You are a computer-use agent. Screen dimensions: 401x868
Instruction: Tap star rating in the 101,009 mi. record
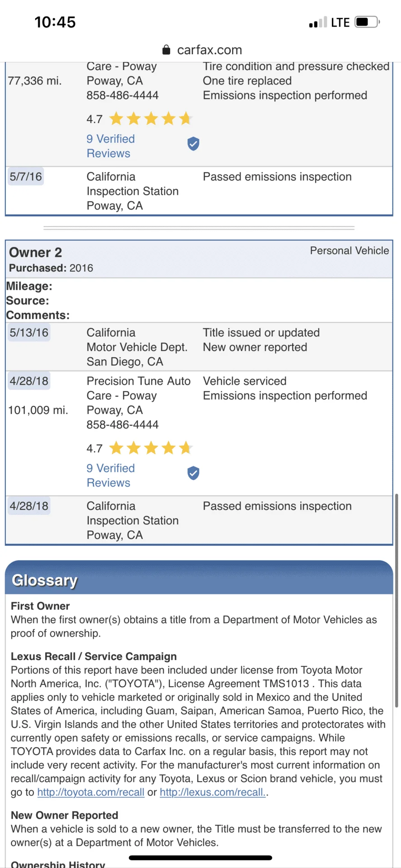[150, 448]
